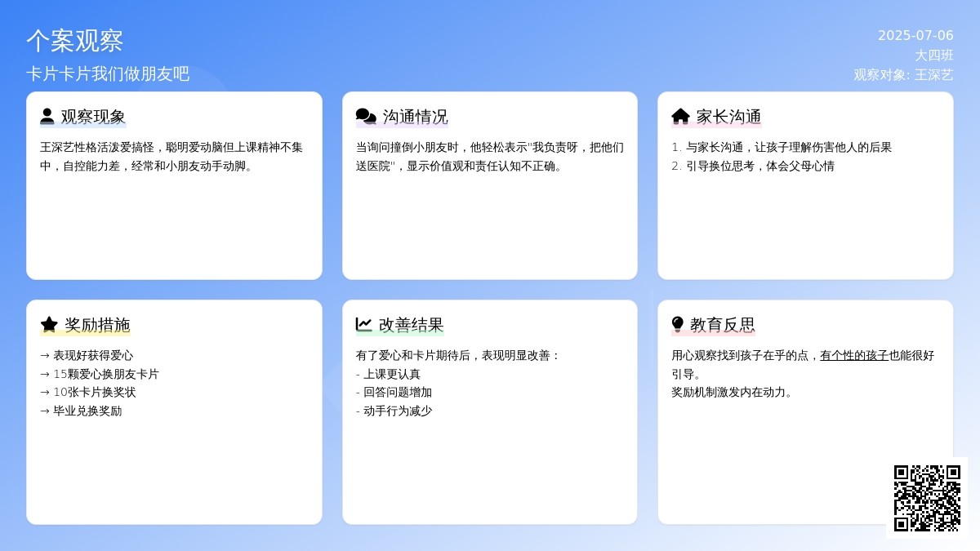Click the subtitle 卡片卡片我们做朋友吧

pos(108,73)
